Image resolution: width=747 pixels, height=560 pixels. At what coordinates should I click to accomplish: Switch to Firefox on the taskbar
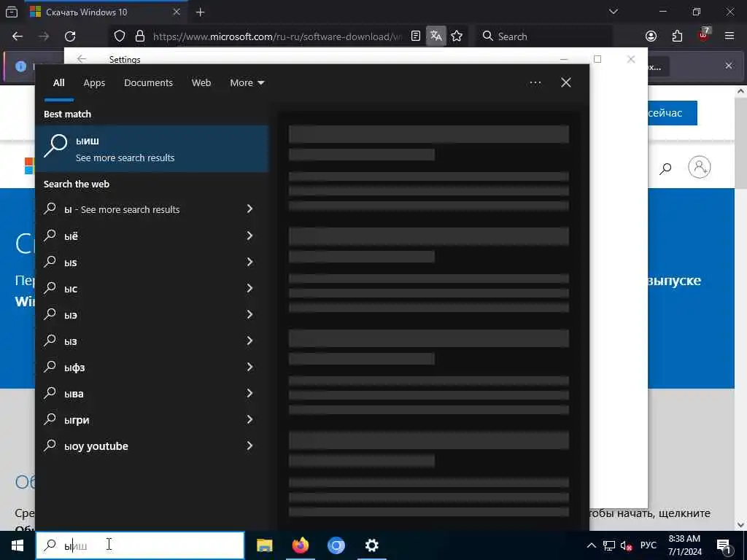click(301, 545)
